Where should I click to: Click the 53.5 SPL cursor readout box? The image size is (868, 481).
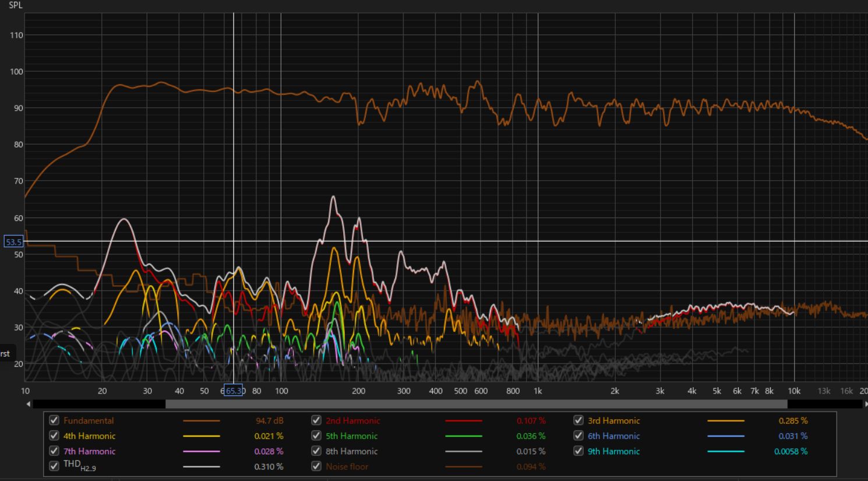[x=13, y=242]
